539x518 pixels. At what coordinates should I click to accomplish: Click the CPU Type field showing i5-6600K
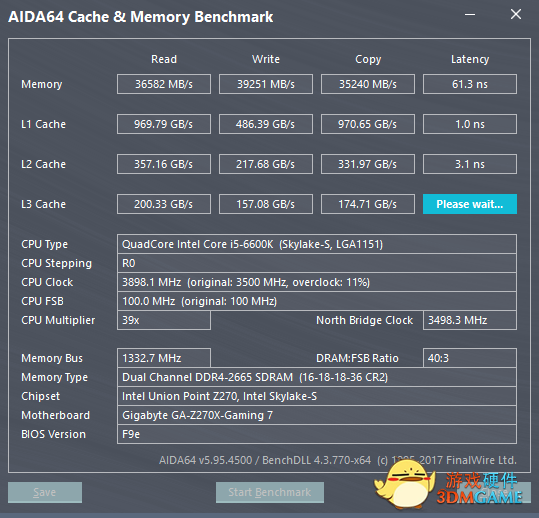[x=317, y=244]
